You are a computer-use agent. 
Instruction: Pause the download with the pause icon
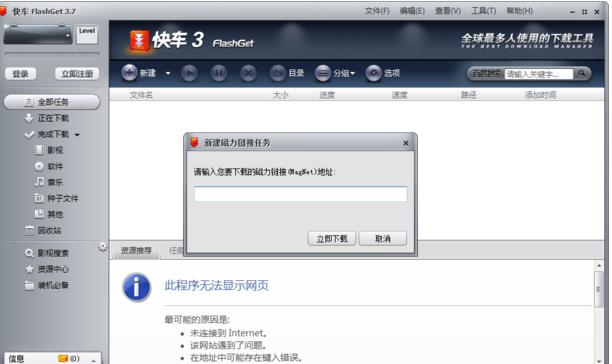point(219,73)
